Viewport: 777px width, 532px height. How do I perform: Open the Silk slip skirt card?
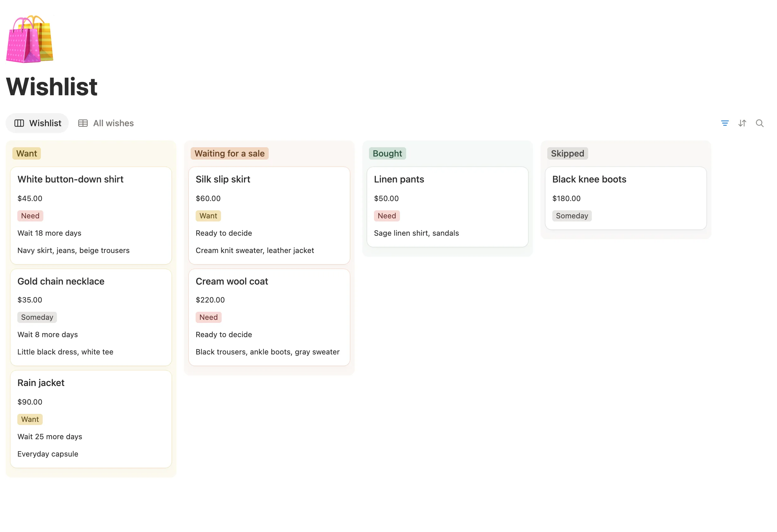[269, 215]
